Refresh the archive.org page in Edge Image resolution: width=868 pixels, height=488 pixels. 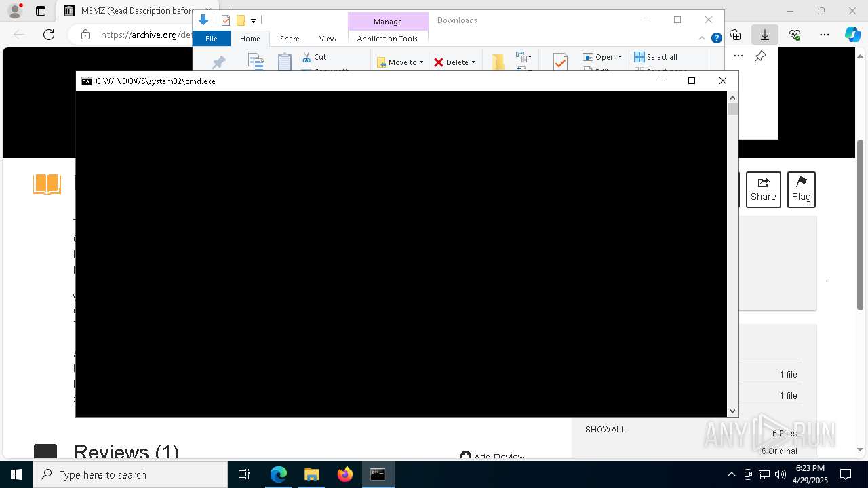[x=49, y=35]
